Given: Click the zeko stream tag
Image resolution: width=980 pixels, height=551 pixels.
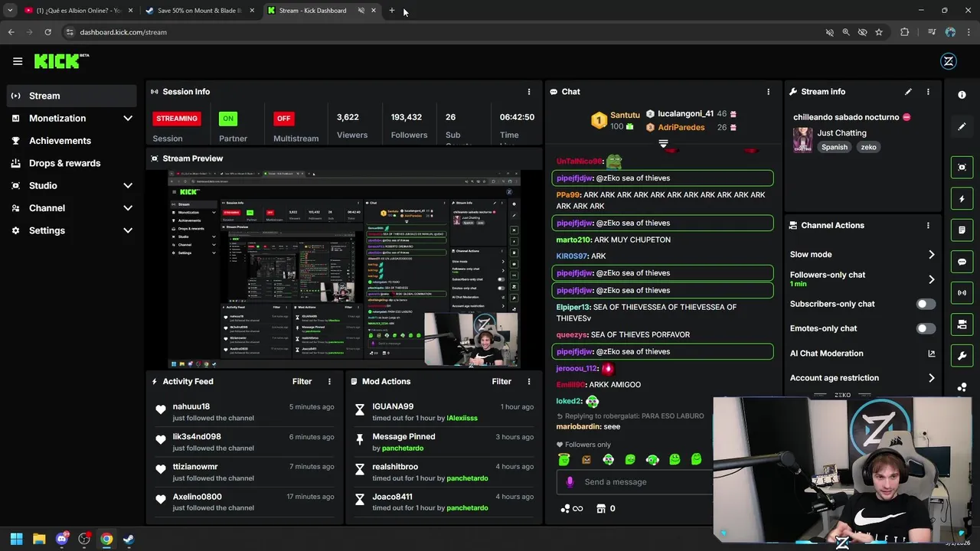Looking at the screenshot, I should [868, 147].
